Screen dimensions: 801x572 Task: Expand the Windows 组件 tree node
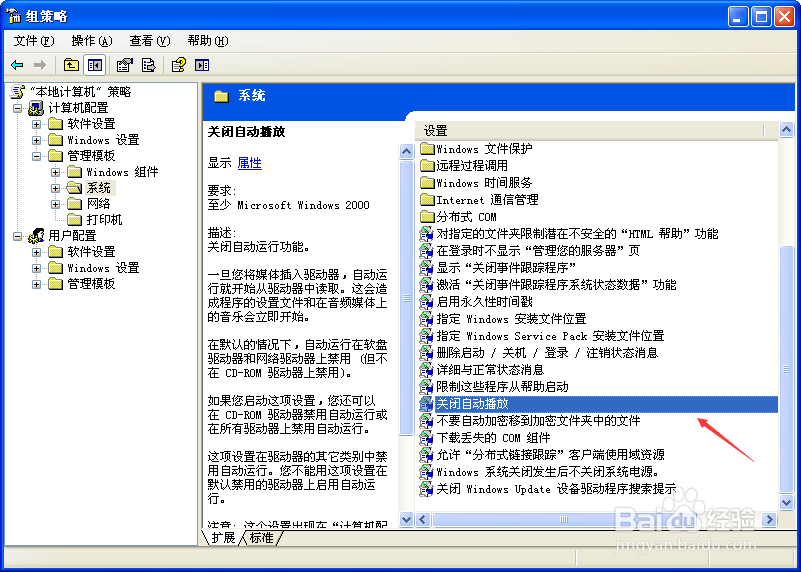55,172
